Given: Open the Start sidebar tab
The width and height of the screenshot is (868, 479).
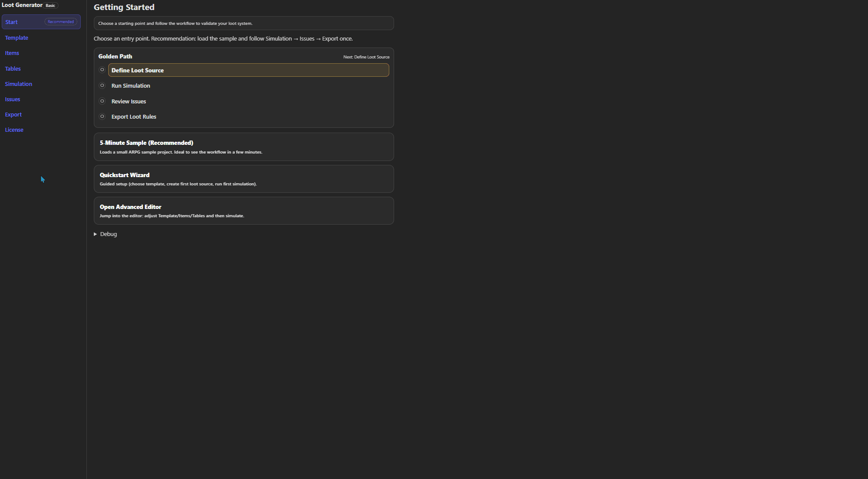Looking at the screenshot, I should pos(12,22).
